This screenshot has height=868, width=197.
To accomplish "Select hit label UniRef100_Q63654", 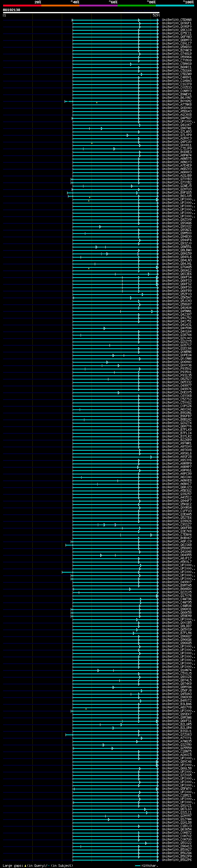I will point(176,830).
